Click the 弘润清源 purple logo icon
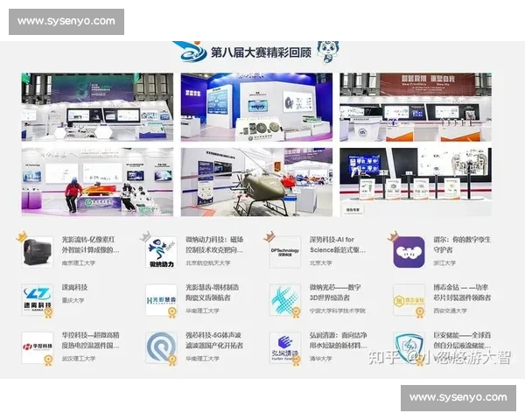The width and height of the screenshot is (525, 420). point(285,346)
